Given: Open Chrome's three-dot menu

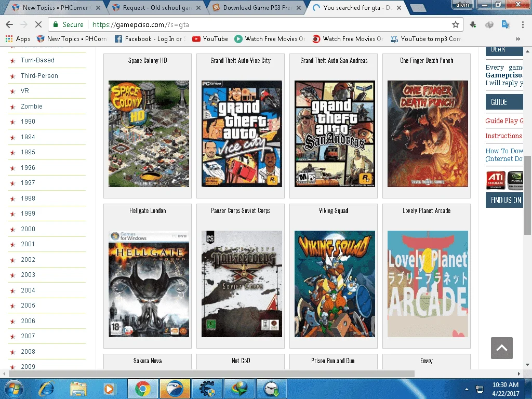Looking at the screenshot, I should pos(523,24).
